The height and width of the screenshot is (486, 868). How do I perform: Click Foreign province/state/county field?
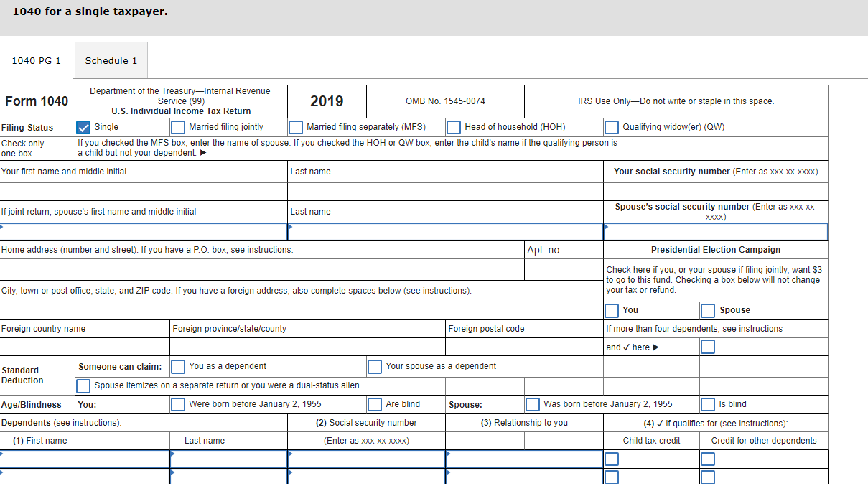click(x=307, y=347)
